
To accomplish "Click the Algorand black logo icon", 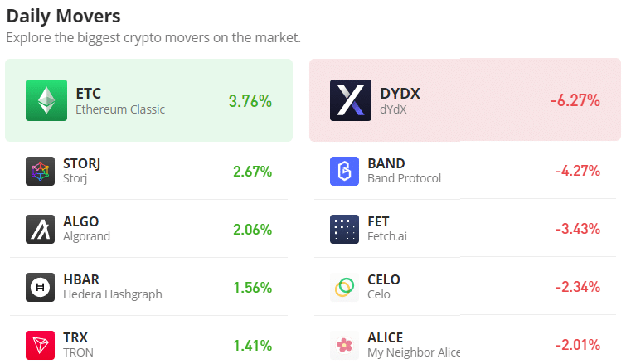I will (40, 229).
